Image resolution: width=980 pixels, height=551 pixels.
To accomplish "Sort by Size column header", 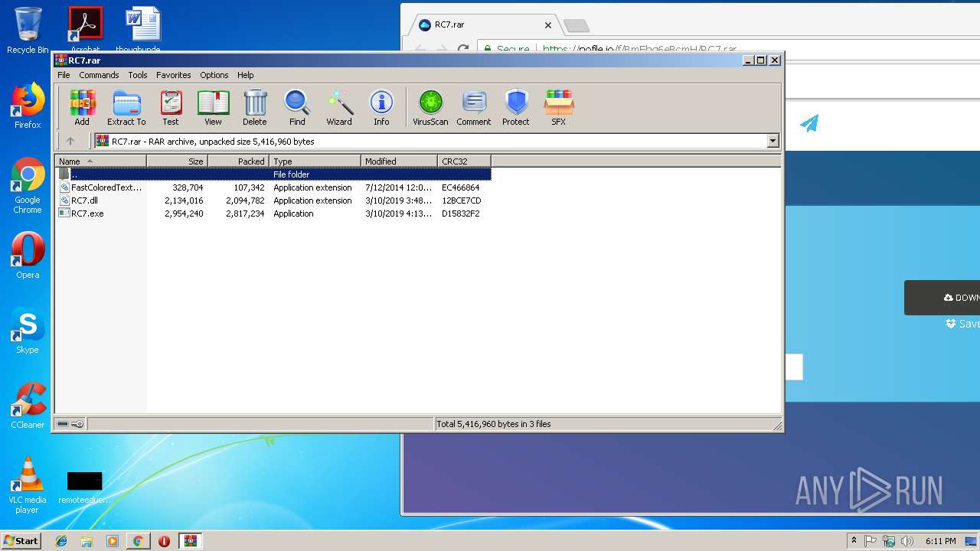I will pyautogui.click(x=177, y=161).
